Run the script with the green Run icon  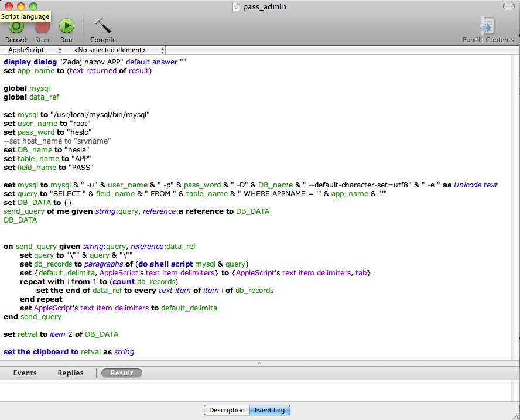pos(66,26)
